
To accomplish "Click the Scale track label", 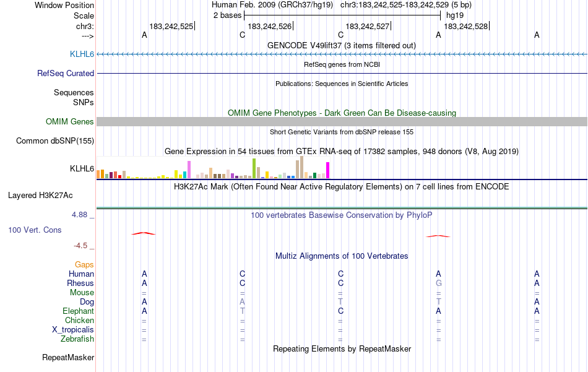I will click(x=84, y=15).
